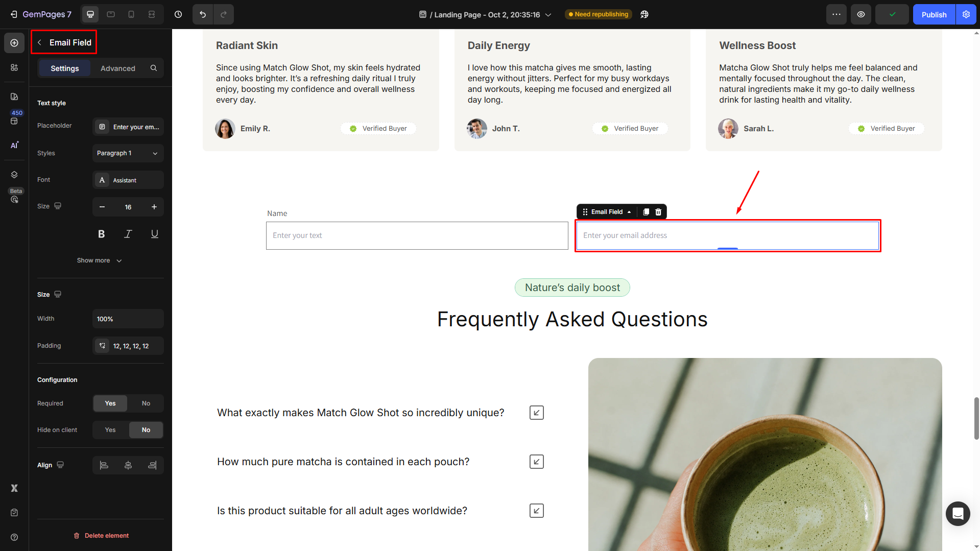
Task: Click Delete element button
Action: [x=101, y=536]
